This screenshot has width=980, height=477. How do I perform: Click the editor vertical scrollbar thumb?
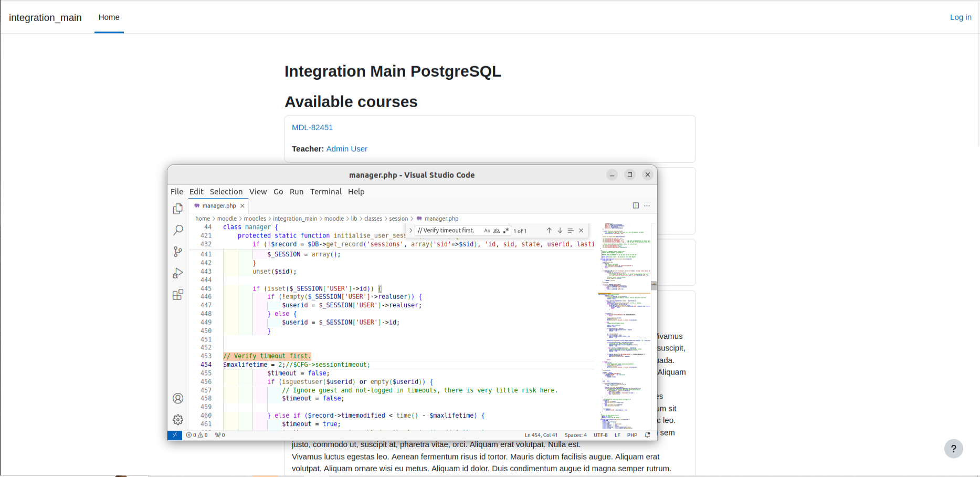[x=654, y=286]
